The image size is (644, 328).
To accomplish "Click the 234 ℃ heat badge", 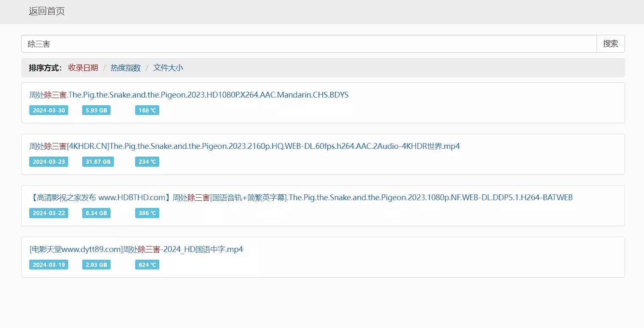I will coord(147,162).
